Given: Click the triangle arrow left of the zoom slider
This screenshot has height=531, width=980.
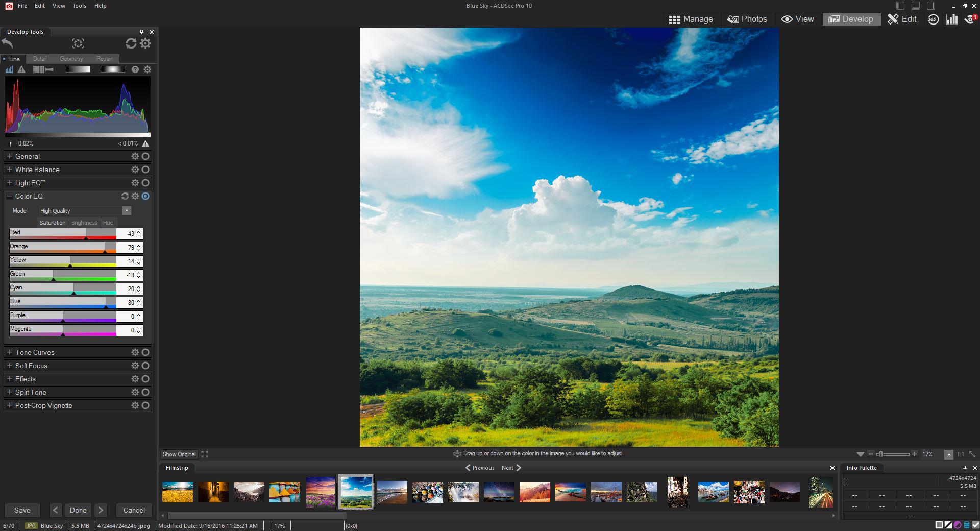Looking at the screenshot, I should [x=861, y=454].
